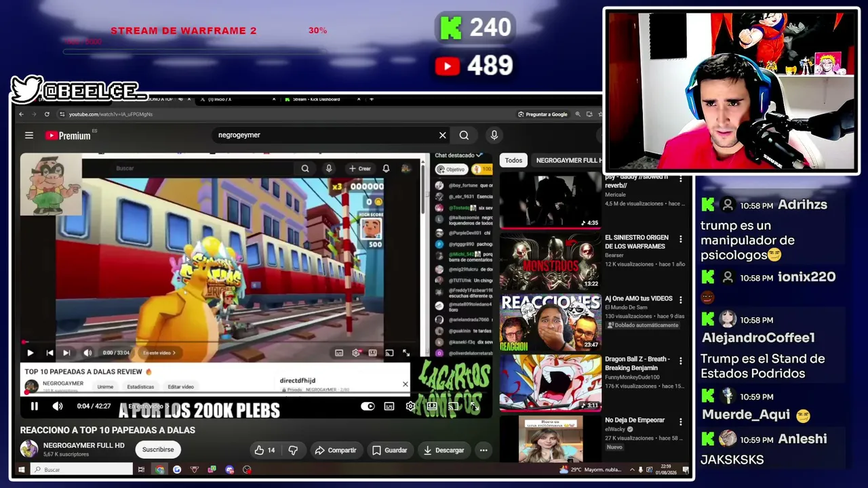Image resolution: width=868 pixels, height=488 pixels.
Task: Open the NEGROGAYMER FULL HD channel name
Action: [x=84, y=445]
